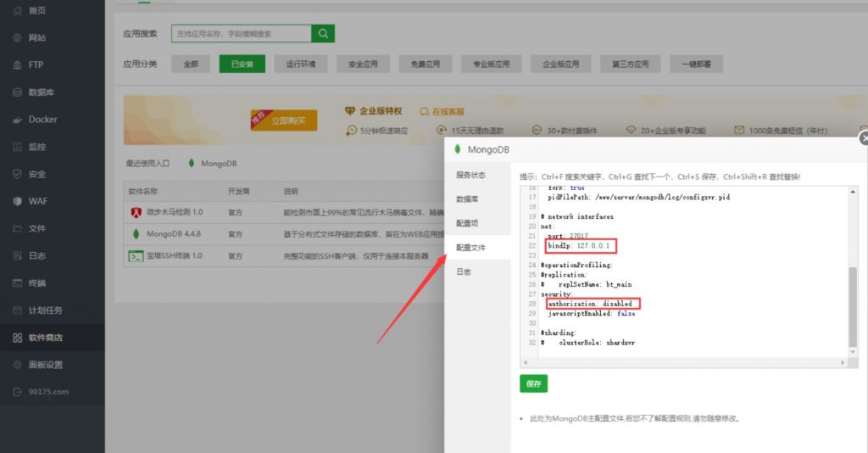Viewport: 868px width, 453px height.
Task: Switch to 服务状态 tab in MongoDB dialog
Action: coord(477,175)
